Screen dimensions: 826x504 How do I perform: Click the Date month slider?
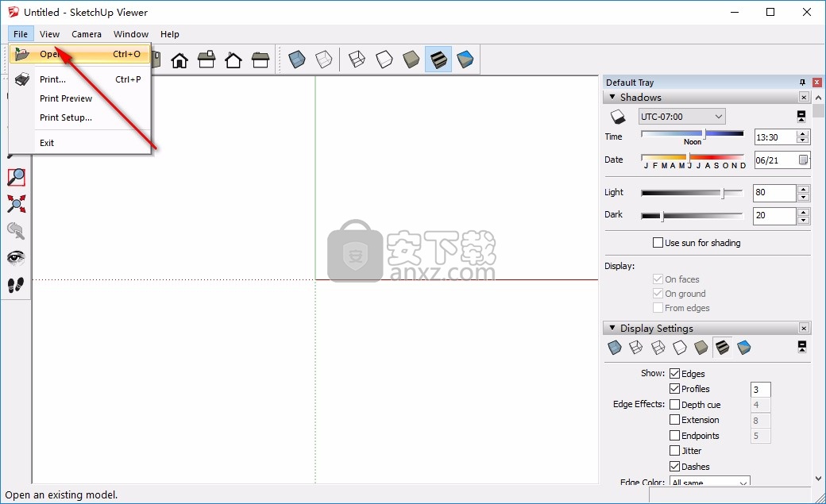point(693,157)
